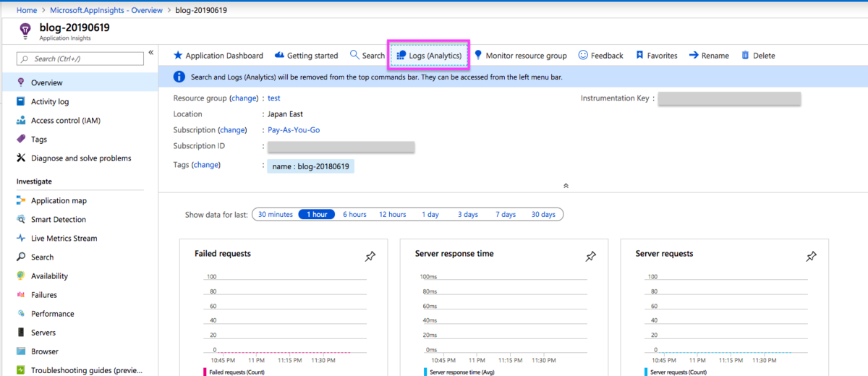Click the Application map icon
The image size is (868, 376).
tap(21, 200)
